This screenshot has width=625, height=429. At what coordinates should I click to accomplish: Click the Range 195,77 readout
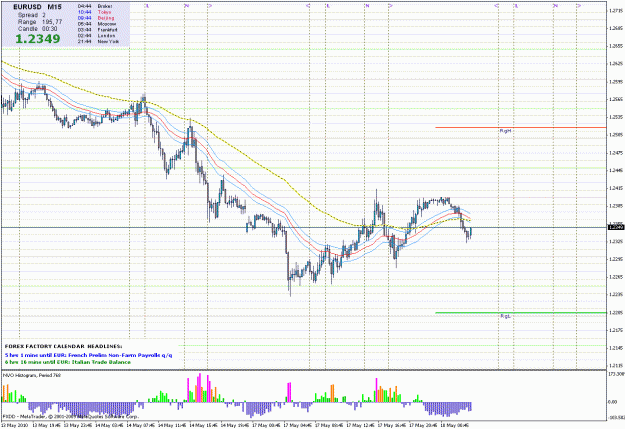coord(40,22)
